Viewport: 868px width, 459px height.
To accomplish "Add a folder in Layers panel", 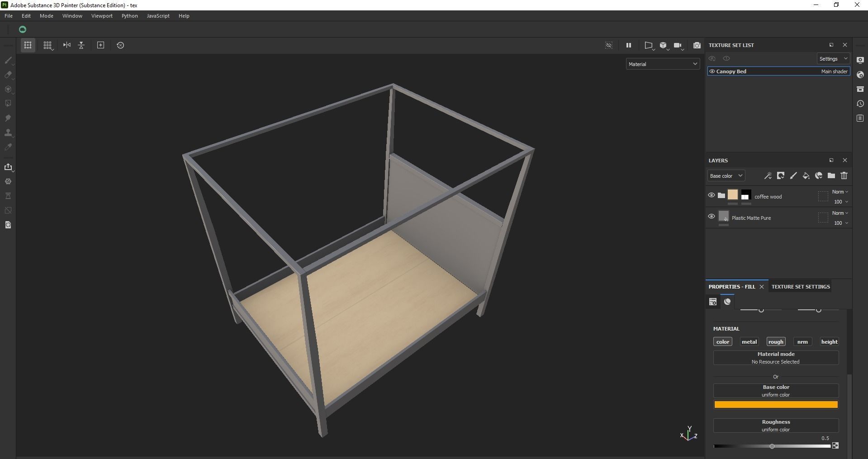I will 831,175.
